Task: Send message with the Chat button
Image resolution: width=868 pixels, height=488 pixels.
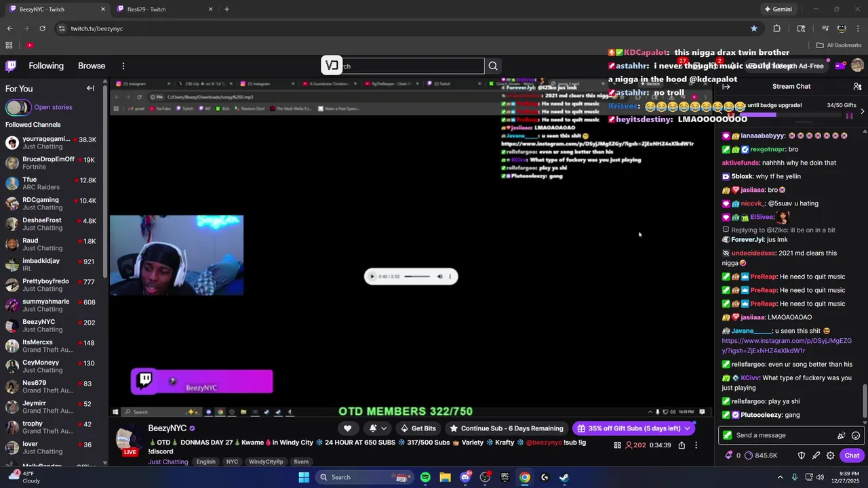Action: coord(852,455)
